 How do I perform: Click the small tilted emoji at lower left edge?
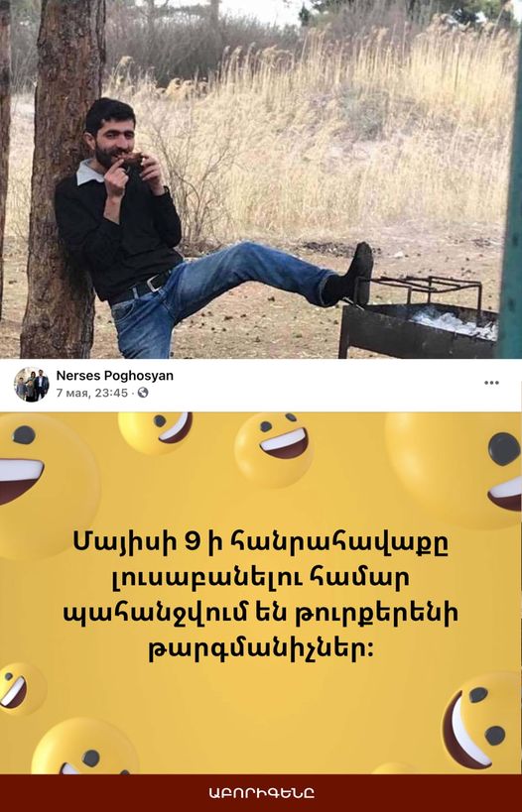pos(21,689)
